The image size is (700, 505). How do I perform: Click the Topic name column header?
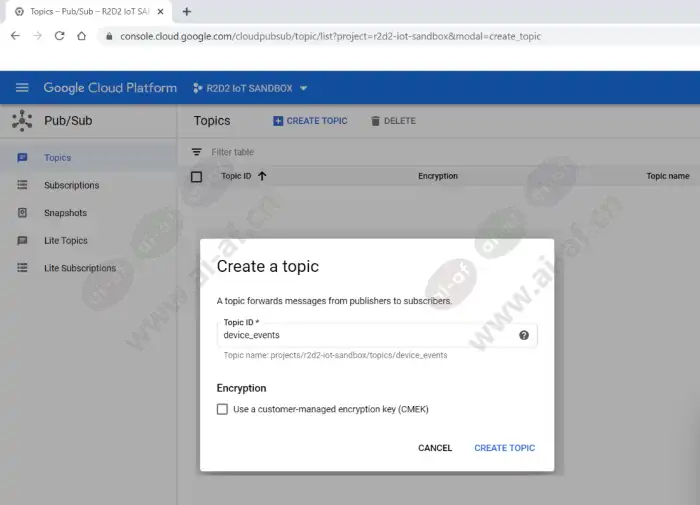(668, 176)
